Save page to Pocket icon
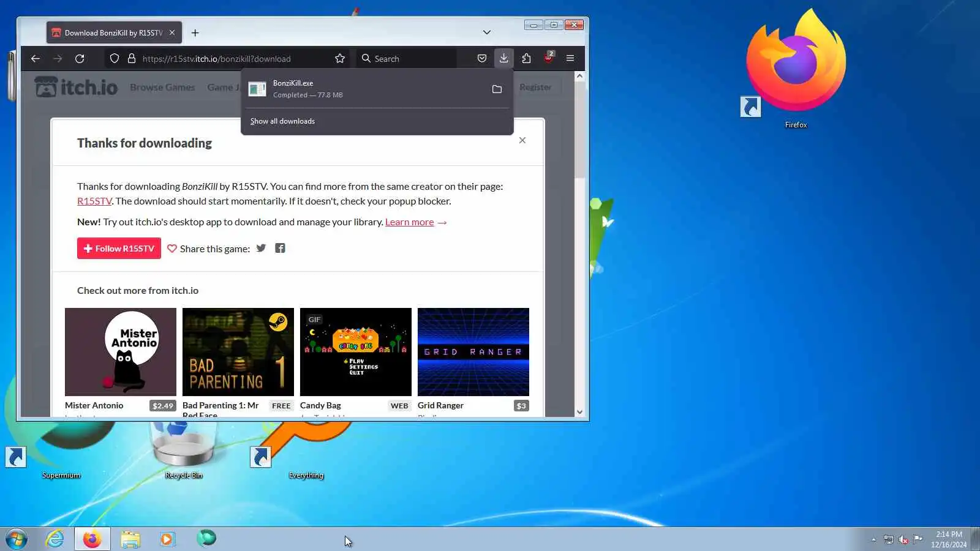The image size is (980, 551). [482, 59]
